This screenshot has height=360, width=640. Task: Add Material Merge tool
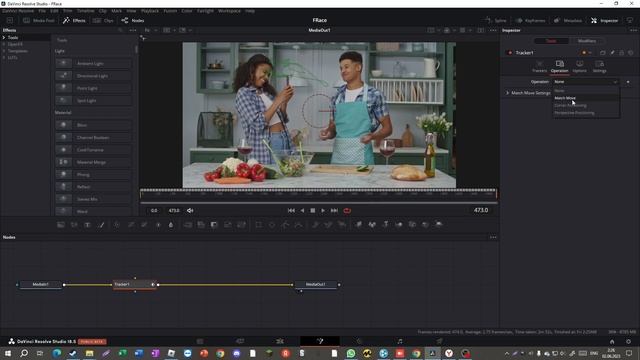coord(93,162)
